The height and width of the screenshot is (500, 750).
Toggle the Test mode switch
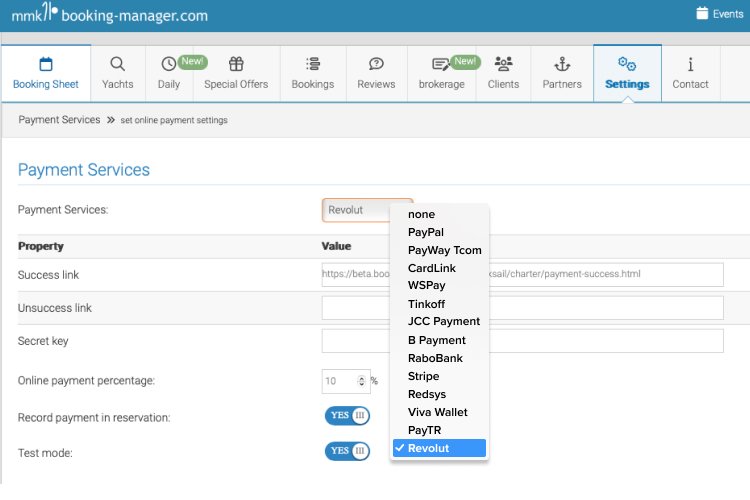point(347,451)
